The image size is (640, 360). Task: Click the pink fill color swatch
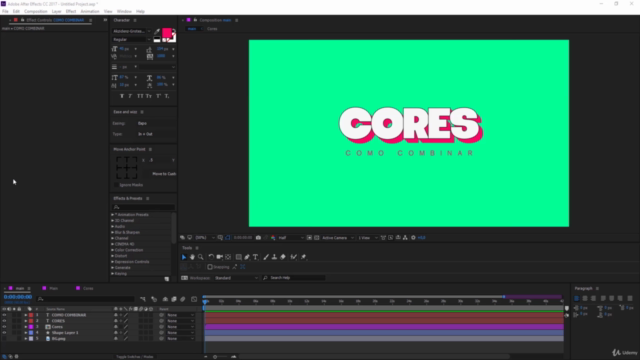point(167,33)
